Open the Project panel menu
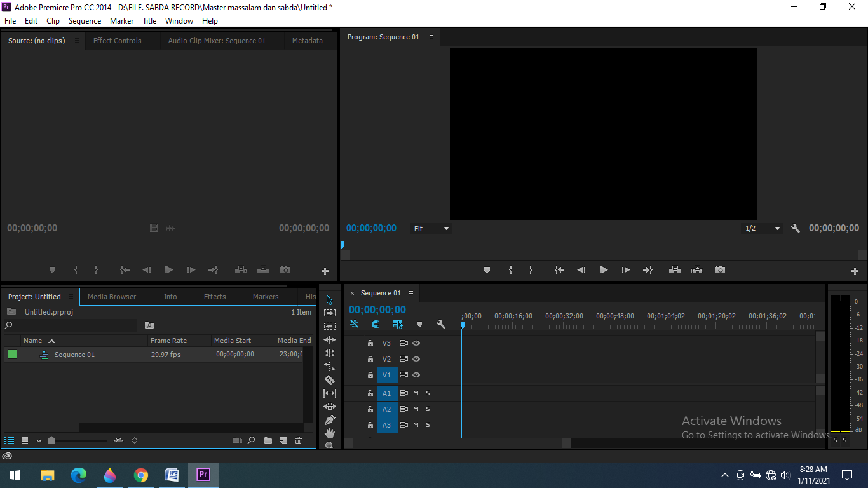 tap(71, 297)
